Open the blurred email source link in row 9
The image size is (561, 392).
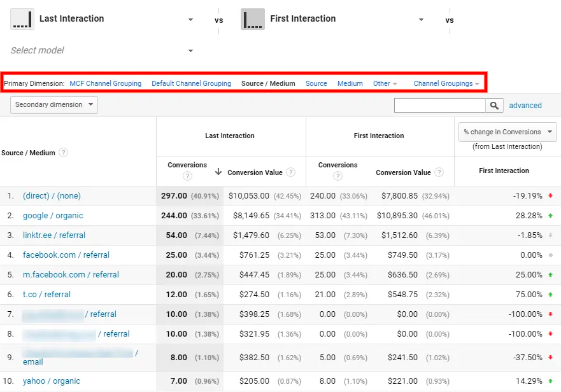point(80,357)
